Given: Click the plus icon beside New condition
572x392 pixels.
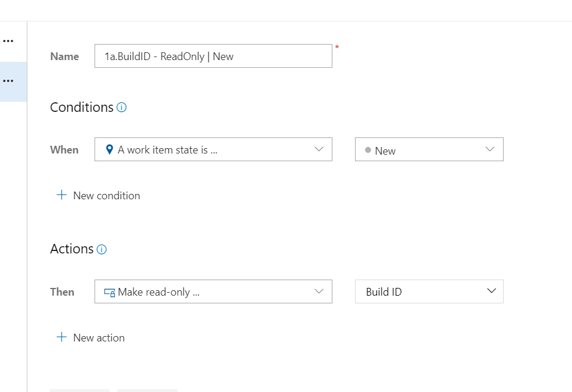Looking at the screenshot, I should pyautogui.click(x=62, y=195).
